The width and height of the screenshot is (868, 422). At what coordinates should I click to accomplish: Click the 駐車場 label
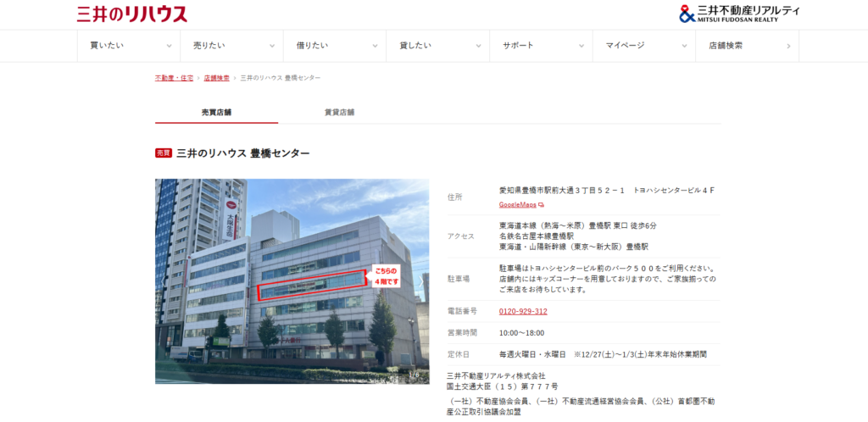point(459,279)
